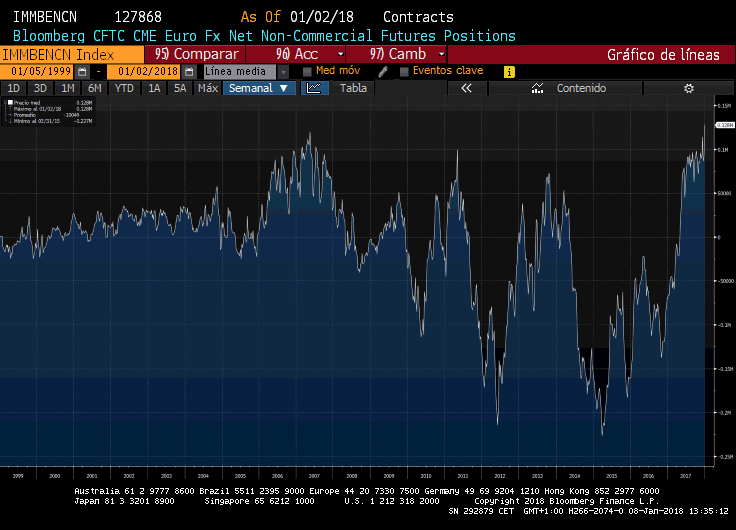The image size is (736, 530).
Task: Open chart settings gear icon
Action: 689,88
